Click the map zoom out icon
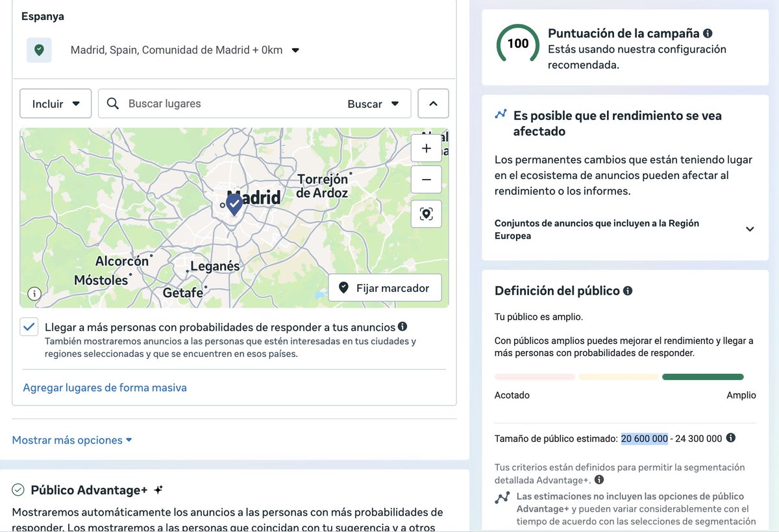779x532 pixels. pos(426,179)
